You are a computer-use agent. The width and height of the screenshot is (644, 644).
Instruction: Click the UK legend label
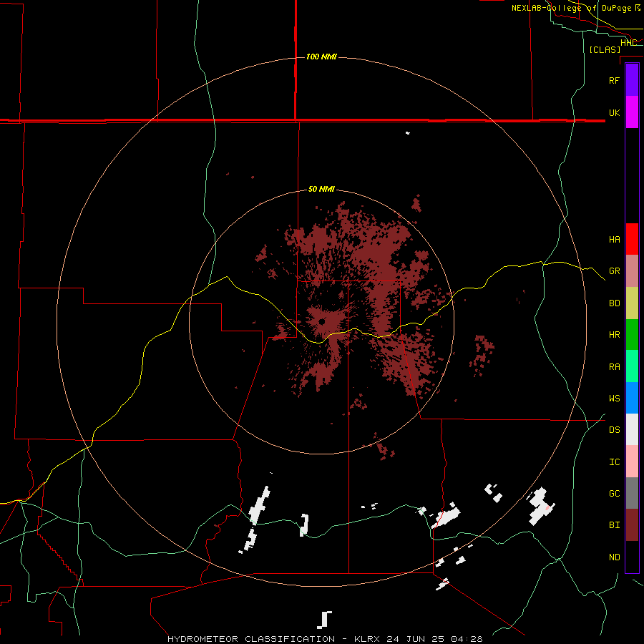[614, 112]
